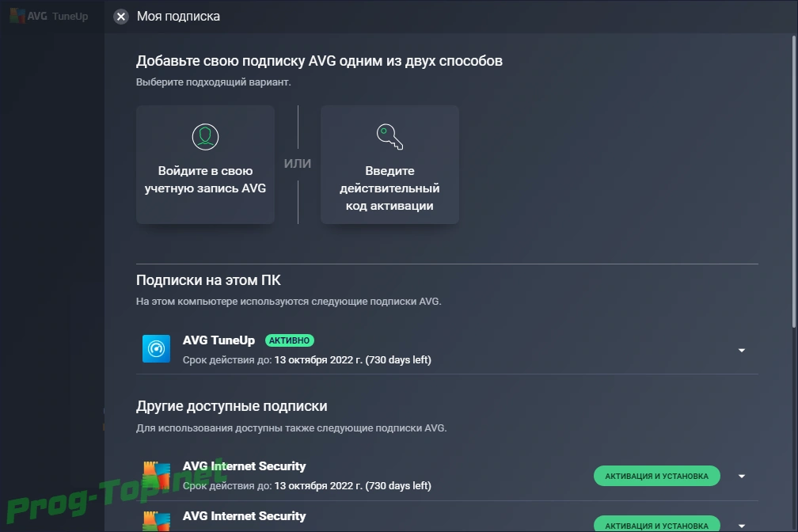
Task: Click the AVG TuneUp subscription name
Action: coord(218,340)
